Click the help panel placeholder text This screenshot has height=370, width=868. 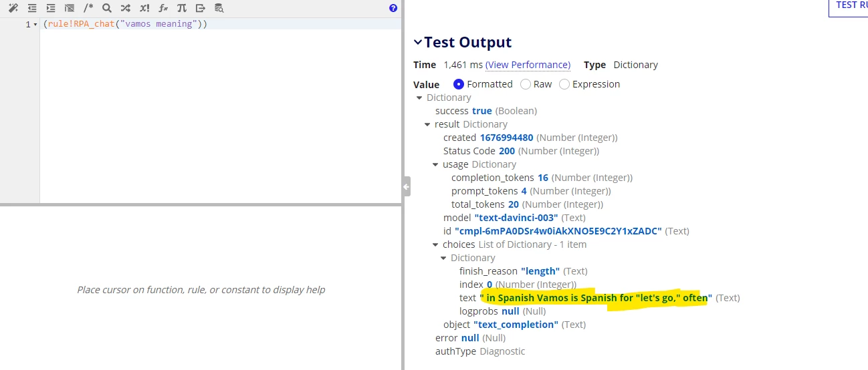[201, 290]
